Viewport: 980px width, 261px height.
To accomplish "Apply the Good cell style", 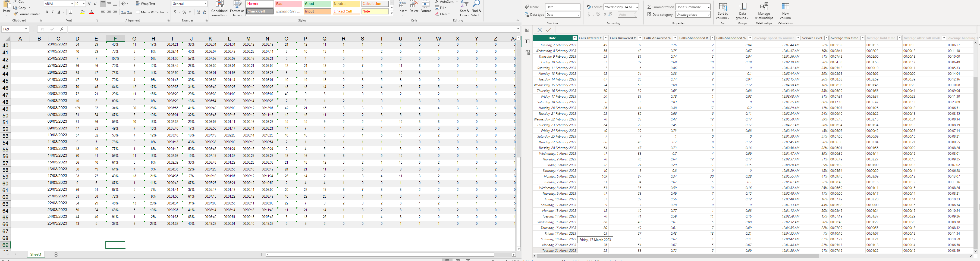I will [x=317, y=4].
